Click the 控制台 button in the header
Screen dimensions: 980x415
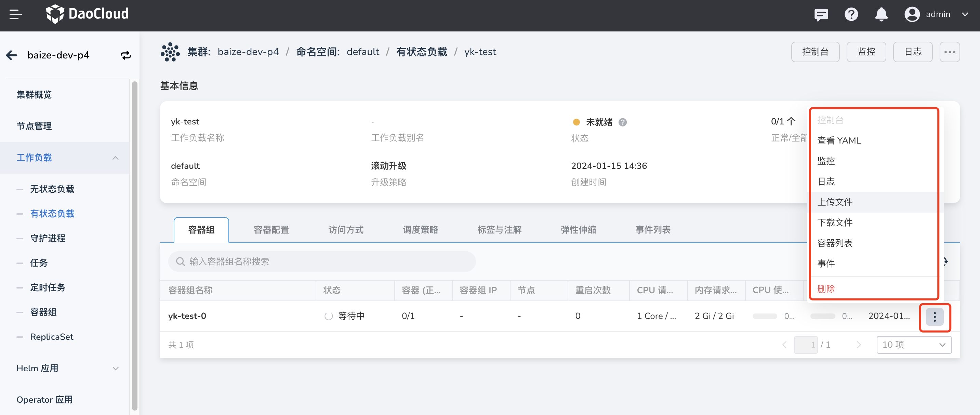click(815, 52)
